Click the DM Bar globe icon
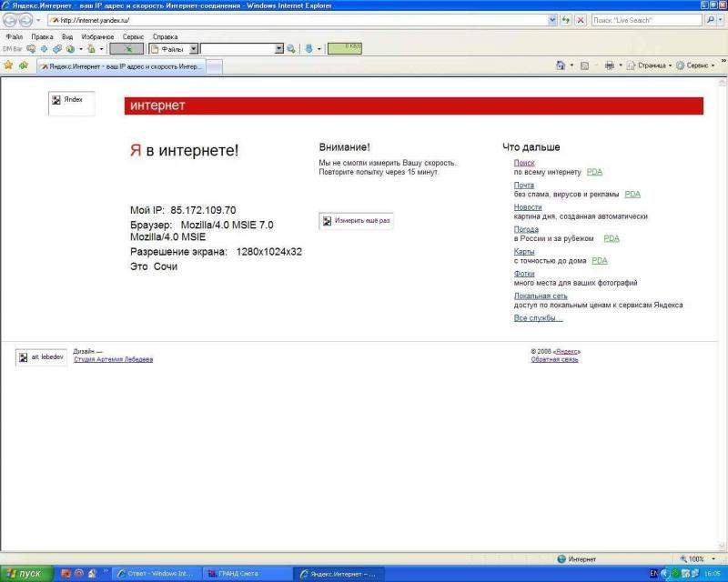Image resolution: width=728 pixels, height=582 pixels. coord(71,49)
